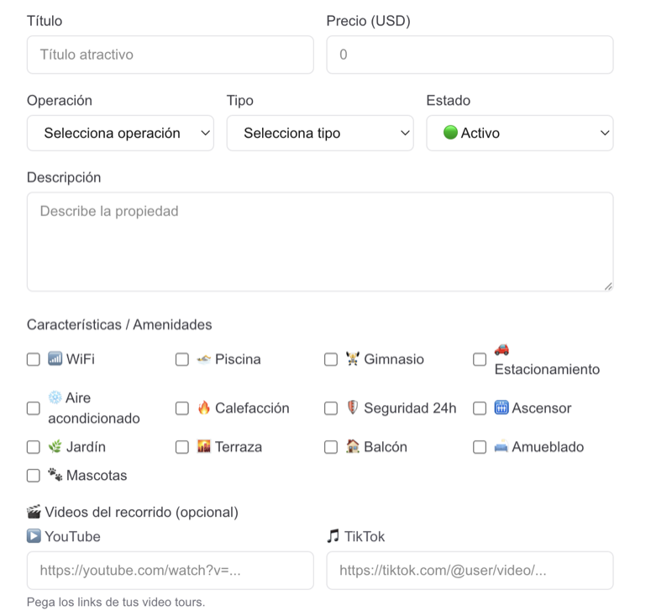Click the YouTube URL input box

point(168,571)
